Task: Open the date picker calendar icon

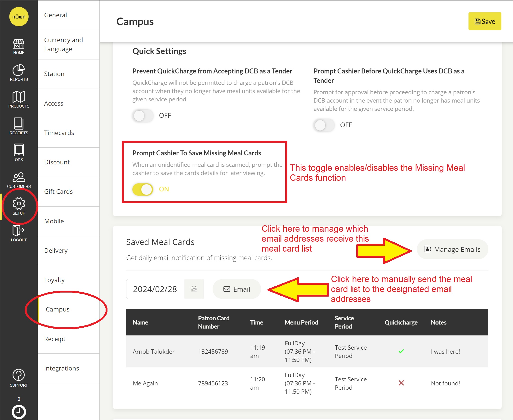Action: coord(194,289)
